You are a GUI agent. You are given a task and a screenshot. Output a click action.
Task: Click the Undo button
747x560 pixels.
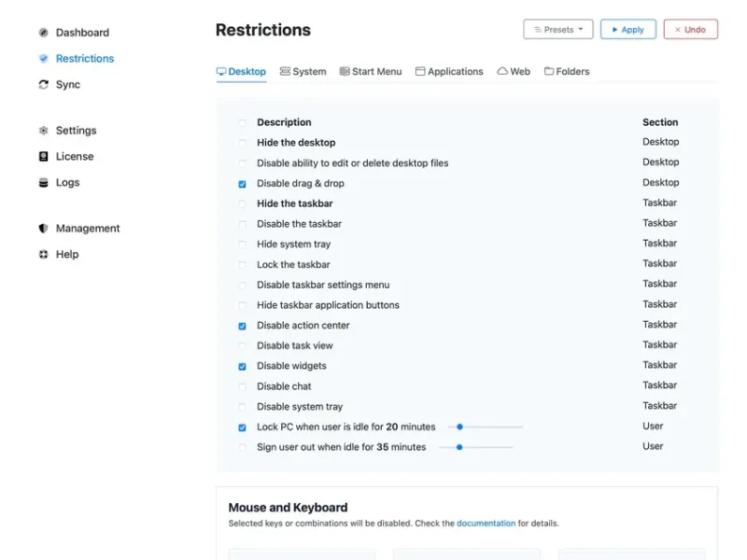691,30
